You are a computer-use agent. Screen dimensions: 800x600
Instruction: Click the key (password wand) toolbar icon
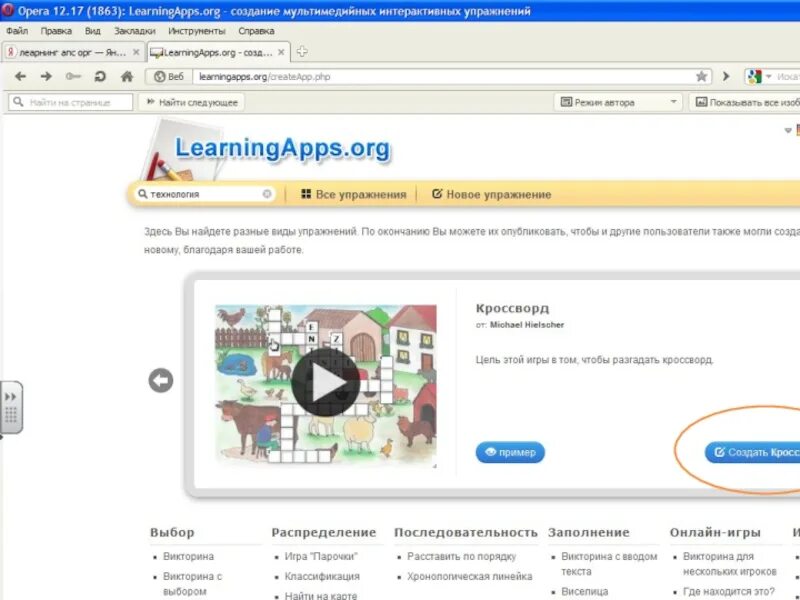coord(73,77)
